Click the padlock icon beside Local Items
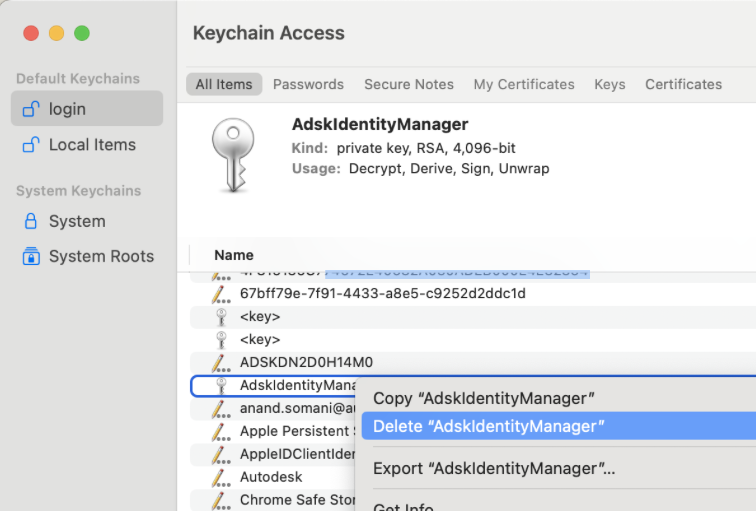This screenshot has height=516, width=756. [30, 145]
